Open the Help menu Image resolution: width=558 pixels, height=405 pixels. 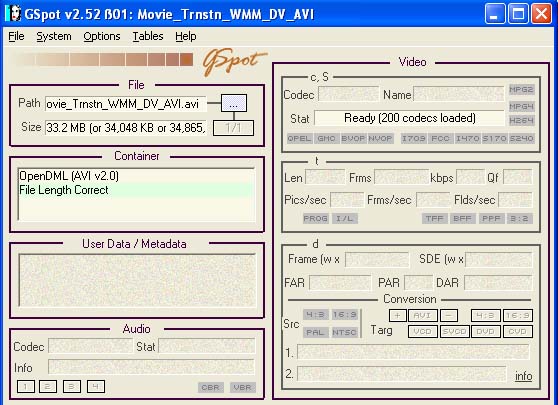(185, 36)
